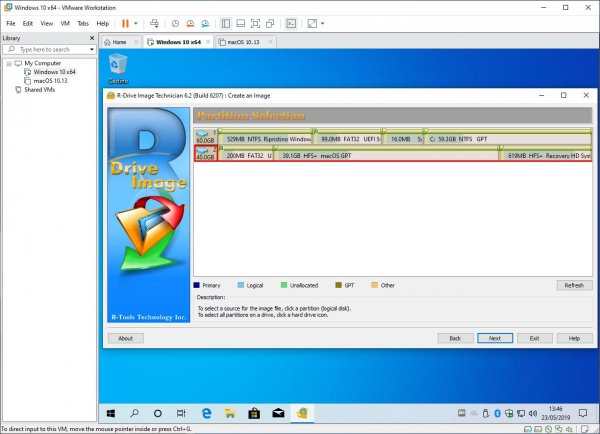The width and height of the screenshot is (600, 434).
Task: Toggle the thumbnail bar view icon
Action: tap(241, 24)
